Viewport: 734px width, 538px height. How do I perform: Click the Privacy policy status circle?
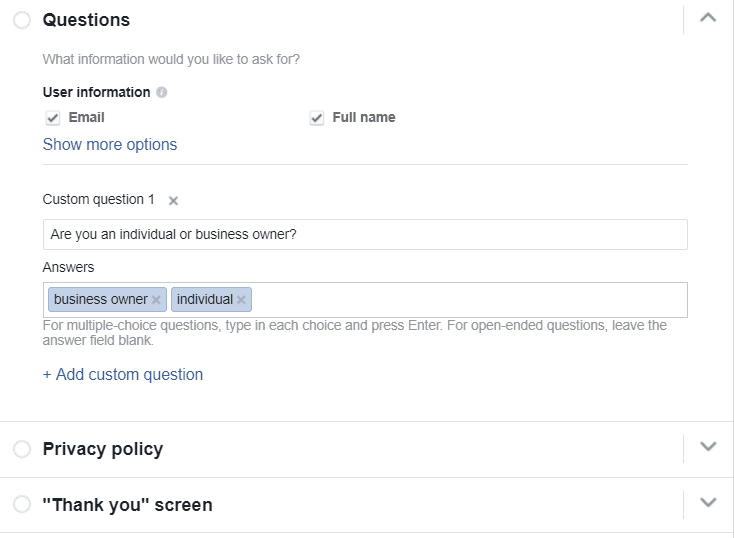(22, 449)
